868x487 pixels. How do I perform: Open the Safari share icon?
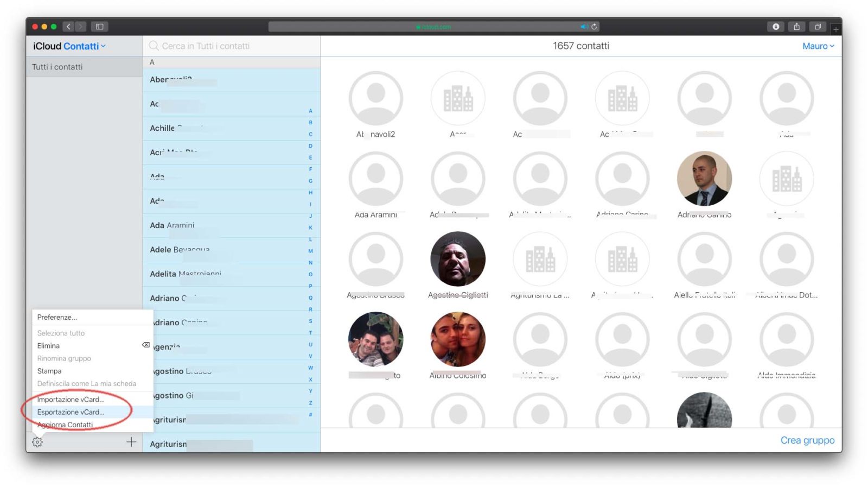[x=796, y=26]
